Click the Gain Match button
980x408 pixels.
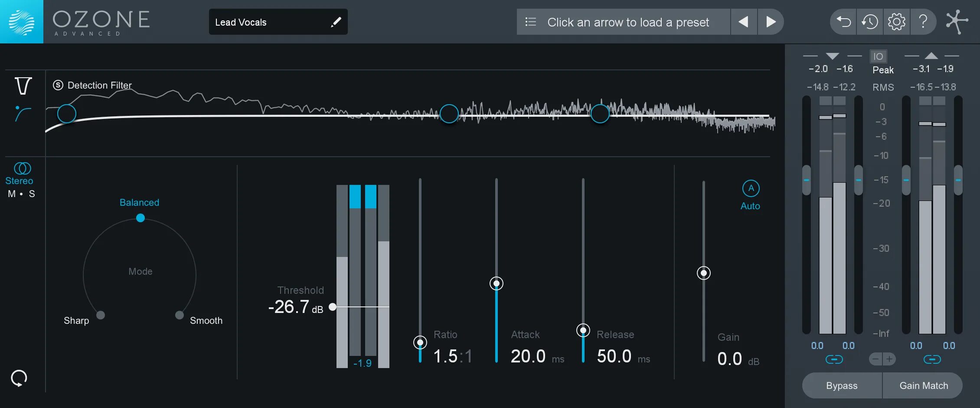(x=923, y=385)
